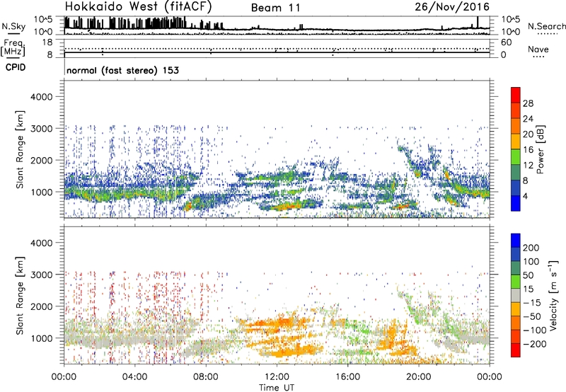Click the "4000" tick of the power panel

pyautogui.click(x=41, y=97)
